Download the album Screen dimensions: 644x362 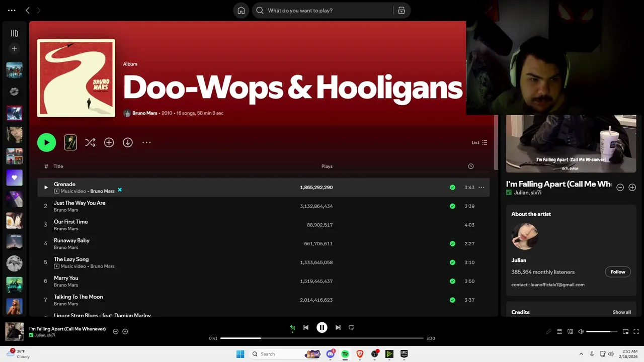(x=128, y=142)
